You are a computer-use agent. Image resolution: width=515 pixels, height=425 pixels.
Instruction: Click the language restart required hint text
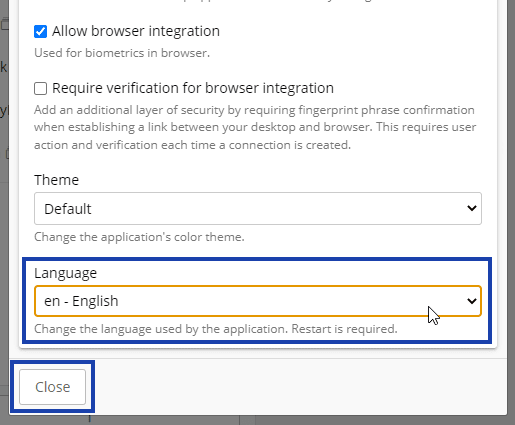point(216,329)
